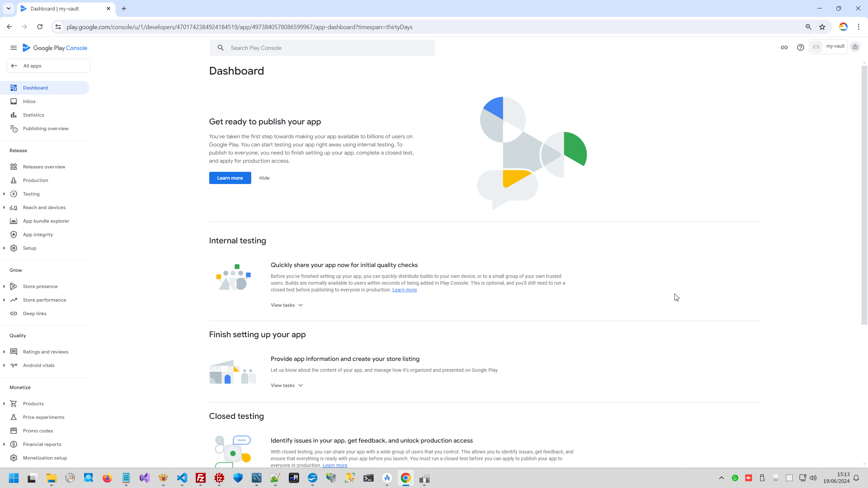
Task: Bookmark this page with star icon
Action: pos(822,27)
